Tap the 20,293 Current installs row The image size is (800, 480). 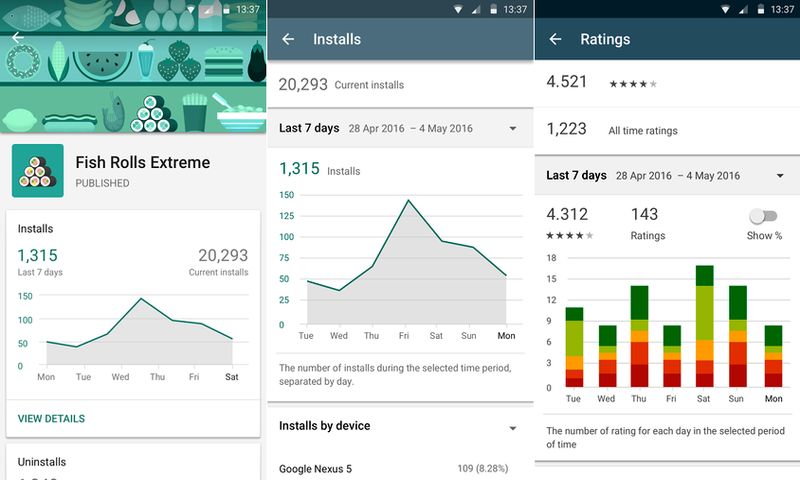400,85
